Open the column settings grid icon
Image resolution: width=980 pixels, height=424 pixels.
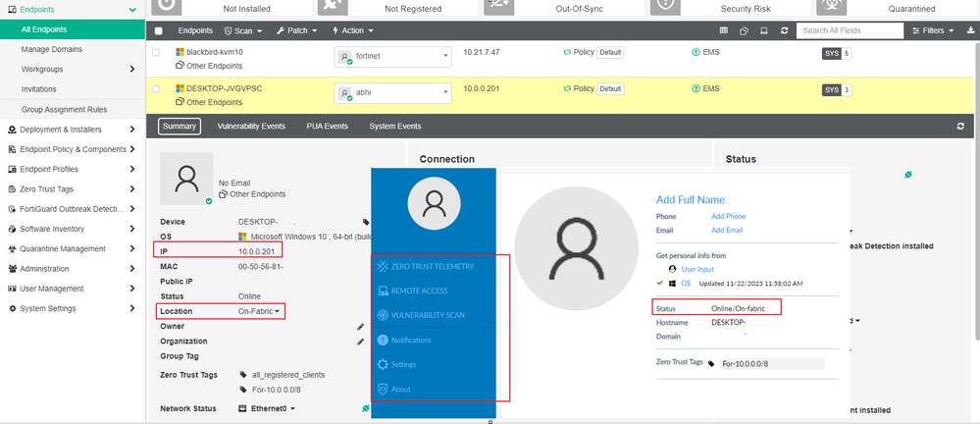tap(723, 30)
